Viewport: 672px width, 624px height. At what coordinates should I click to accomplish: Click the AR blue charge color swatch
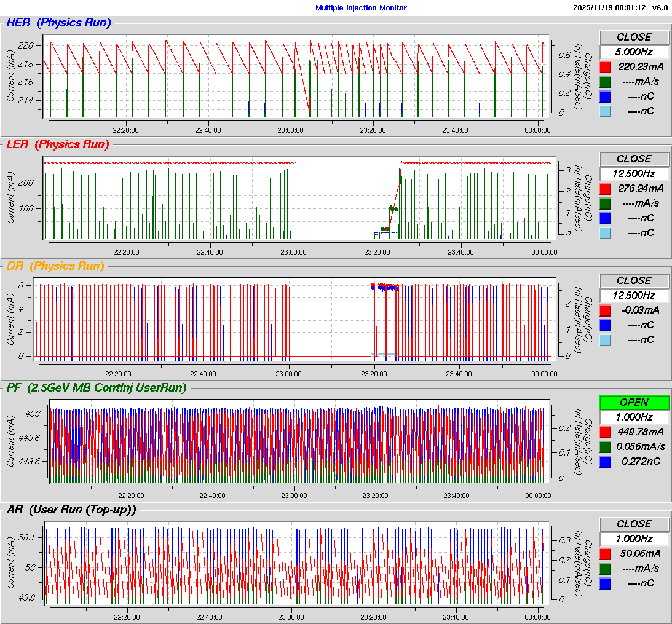coord(606,583)
